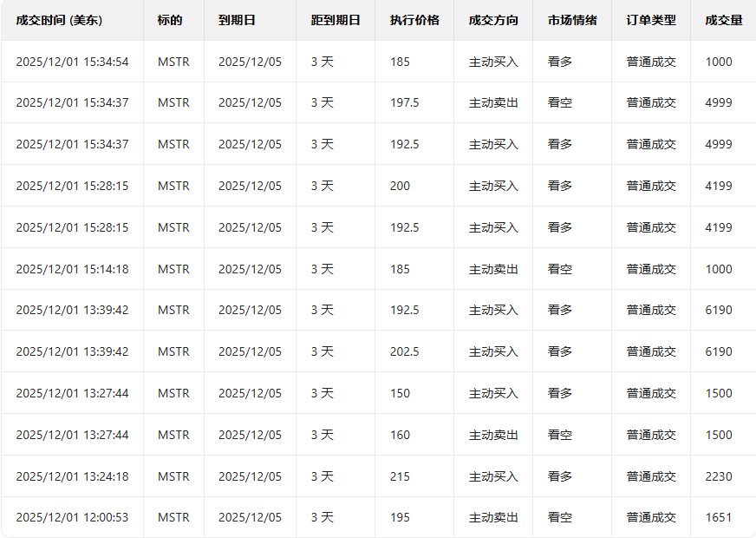
Task: Click the 标的 column header
Action: pos(170,20)
